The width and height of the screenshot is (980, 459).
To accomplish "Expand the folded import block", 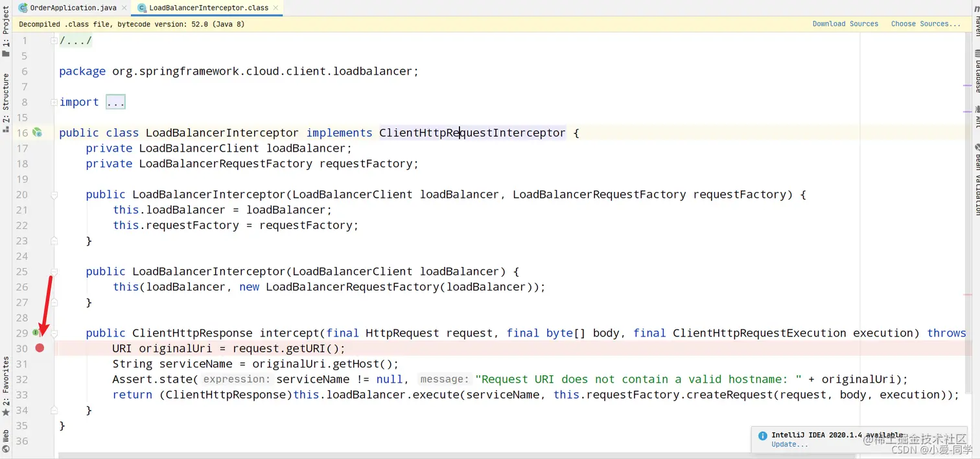I will tap(54, 102).
